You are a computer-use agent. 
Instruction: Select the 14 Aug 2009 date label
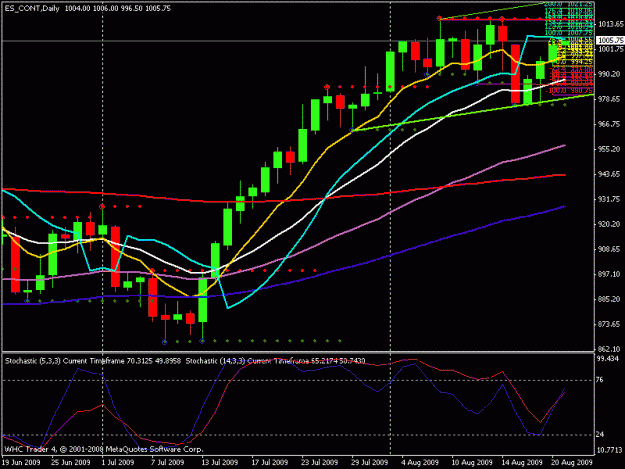[x=521, y=462]
